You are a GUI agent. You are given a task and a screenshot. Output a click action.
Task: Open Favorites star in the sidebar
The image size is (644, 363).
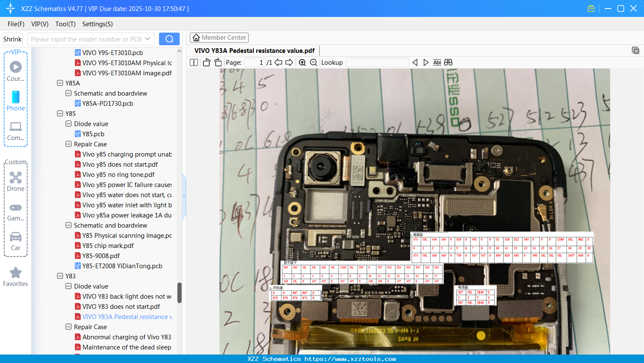(16, 277)
